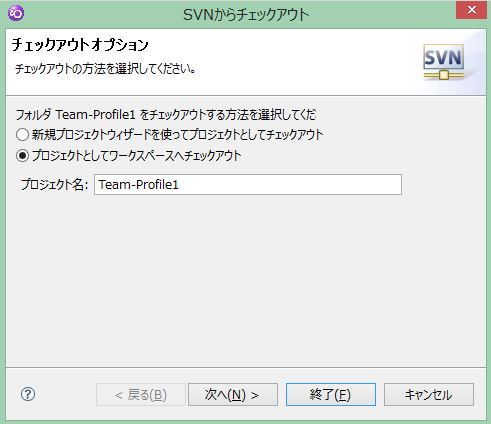Click the SVNからチェックアウト title bar text

(x=246, y=15)
